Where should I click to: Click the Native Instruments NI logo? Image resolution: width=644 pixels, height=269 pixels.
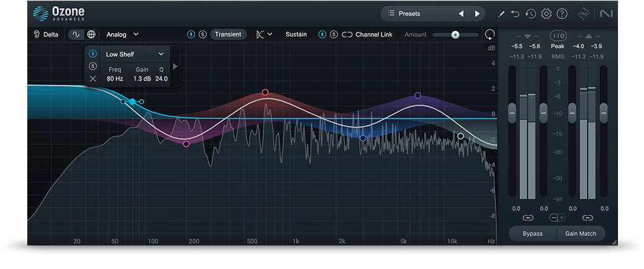[x=606, y=14]
